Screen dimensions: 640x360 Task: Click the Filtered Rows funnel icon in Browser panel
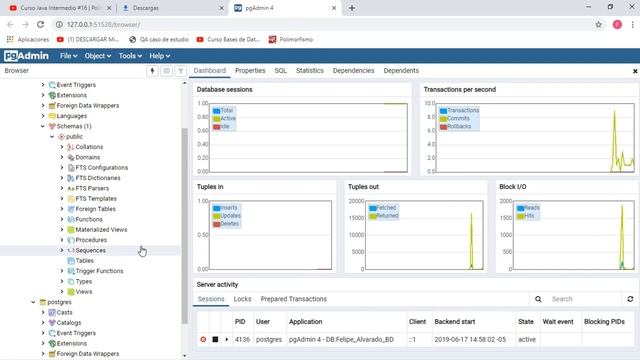tap(180, 71)
